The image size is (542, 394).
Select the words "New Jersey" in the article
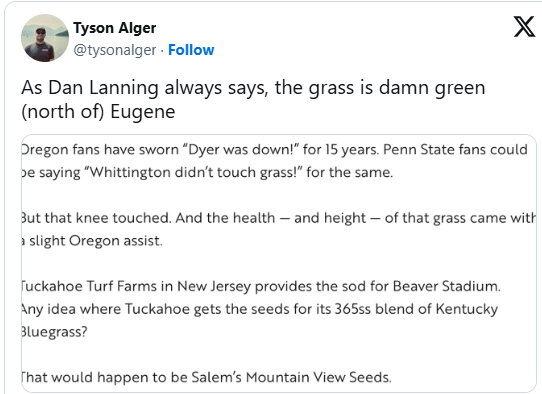coord(214,287)
